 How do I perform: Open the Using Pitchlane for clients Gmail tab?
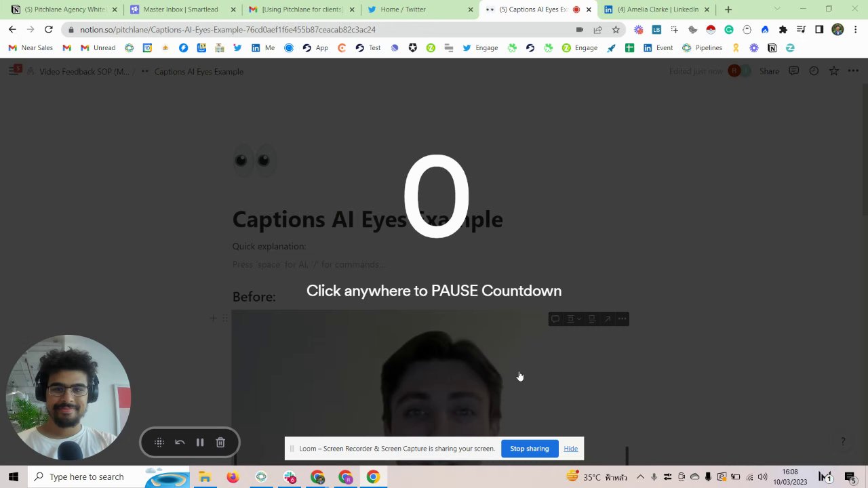click(302, 9)
